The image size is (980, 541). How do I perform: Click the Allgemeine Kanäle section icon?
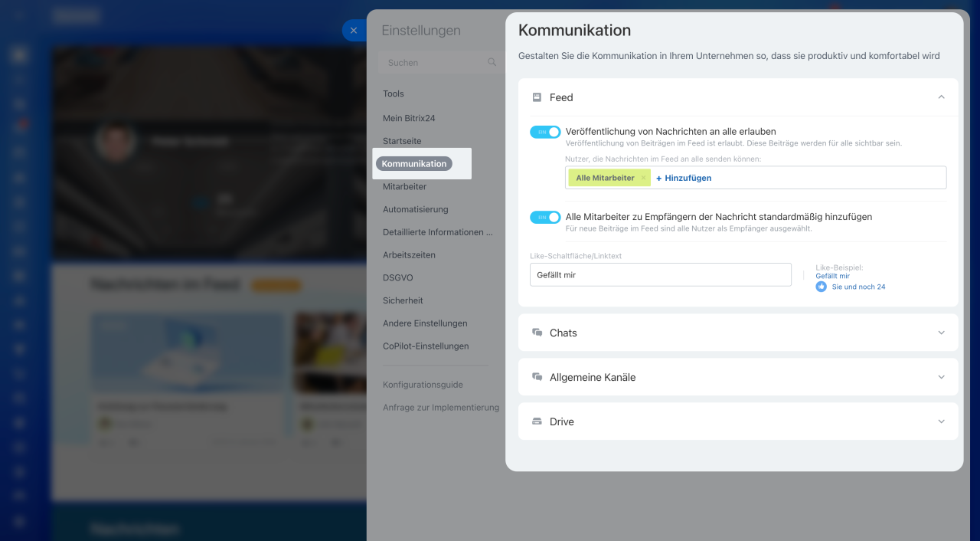(x=537, y=377)
